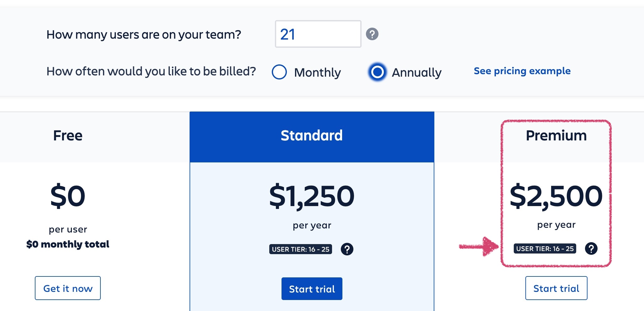644x311 pixels.
Task: Click the "Get it now" button for Free
Action: (68, 288)
